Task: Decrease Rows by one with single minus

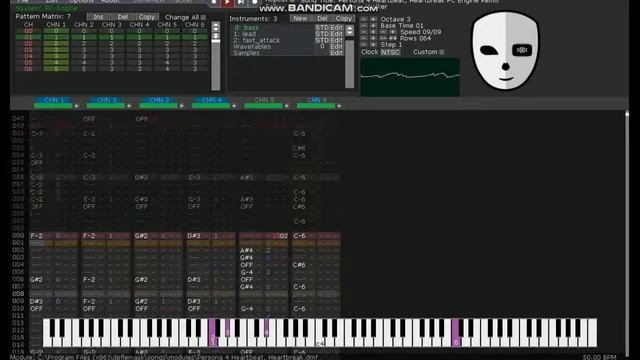Action: (x=364, y=38)
